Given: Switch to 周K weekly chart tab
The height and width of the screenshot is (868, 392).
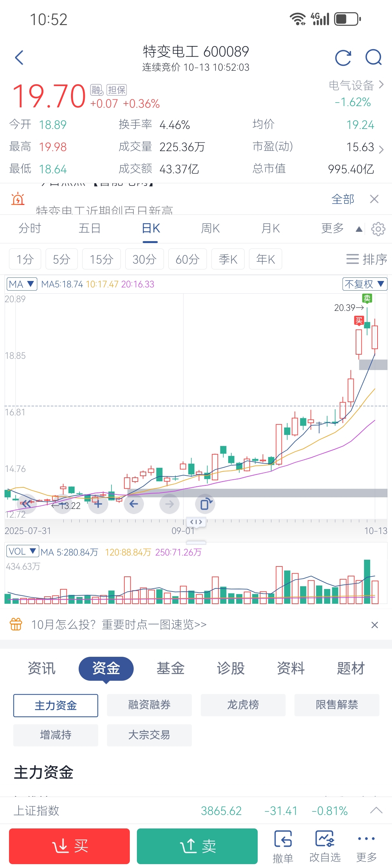Looking at the screenshot, I should point(210,229).
